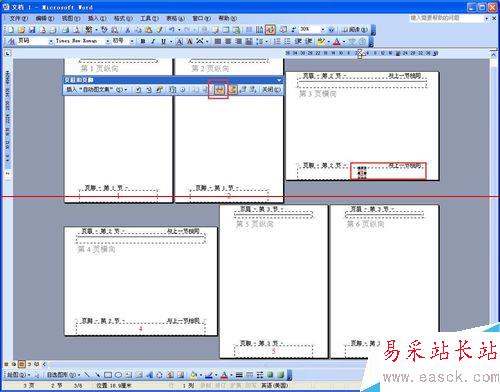Open the style dropdown showing 页码

pos(51,41)
